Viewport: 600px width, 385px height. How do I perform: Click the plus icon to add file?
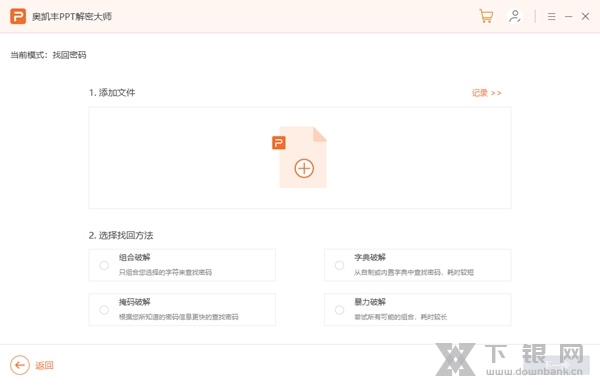(304, 168)
